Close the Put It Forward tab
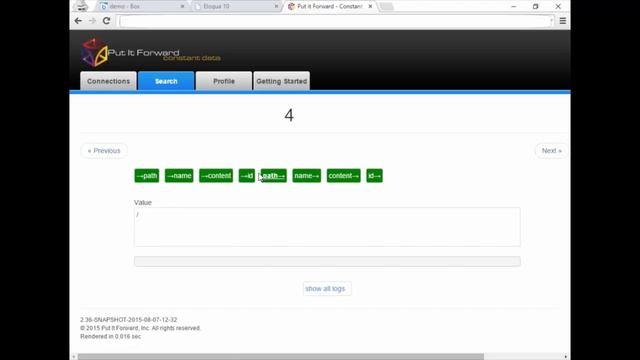This screenshot has height=360, width=640. click(x=370, y=7)
